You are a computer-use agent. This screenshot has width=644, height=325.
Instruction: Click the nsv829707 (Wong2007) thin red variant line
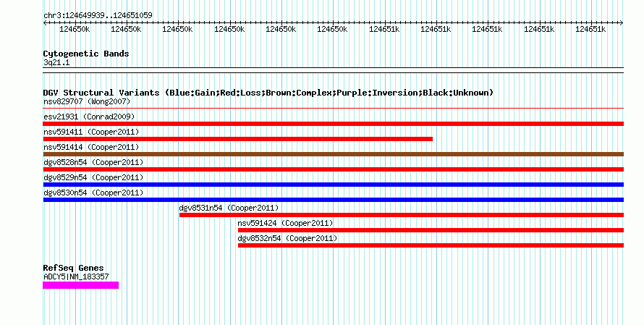[x=333, y=109]
